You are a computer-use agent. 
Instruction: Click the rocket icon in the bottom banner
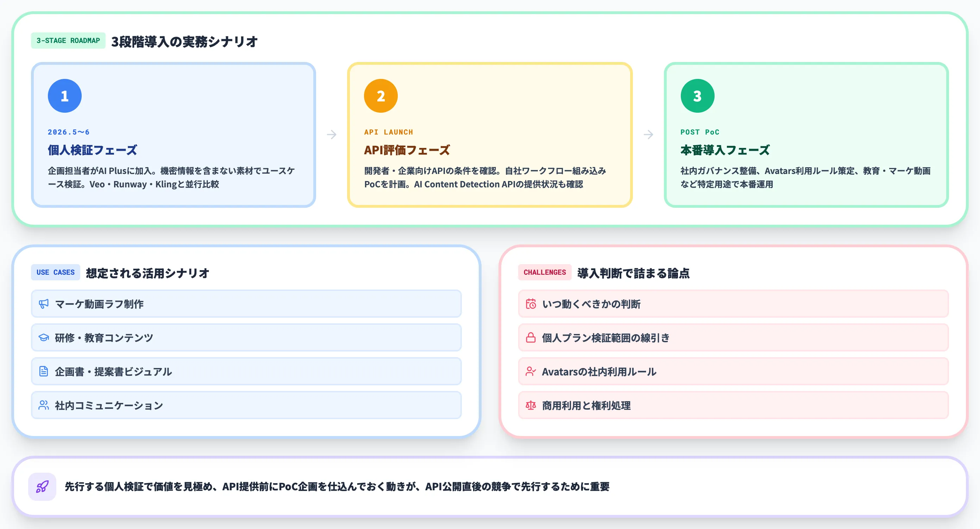[42, 486]
